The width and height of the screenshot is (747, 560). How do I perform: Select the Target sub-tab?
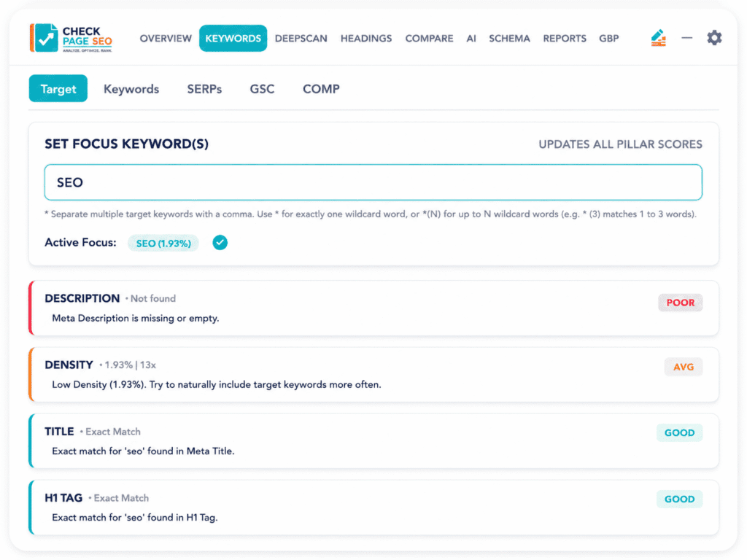[58, 88]
